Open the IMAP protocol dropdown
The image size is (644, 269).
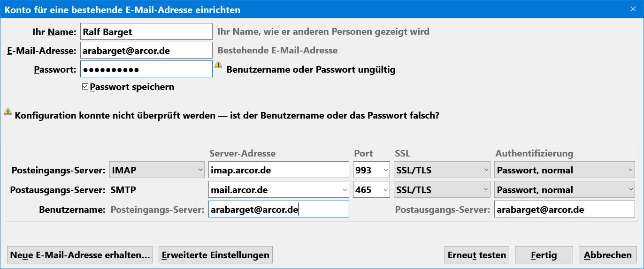coord(156,170)
